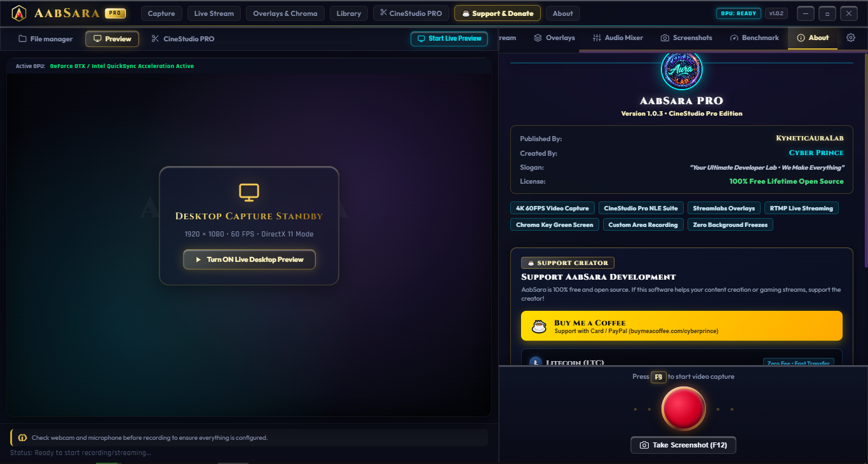Click the CineStudio Pro NLE Suite tag
This screenshot has height=464, width=868.
[x=641, y=208]
